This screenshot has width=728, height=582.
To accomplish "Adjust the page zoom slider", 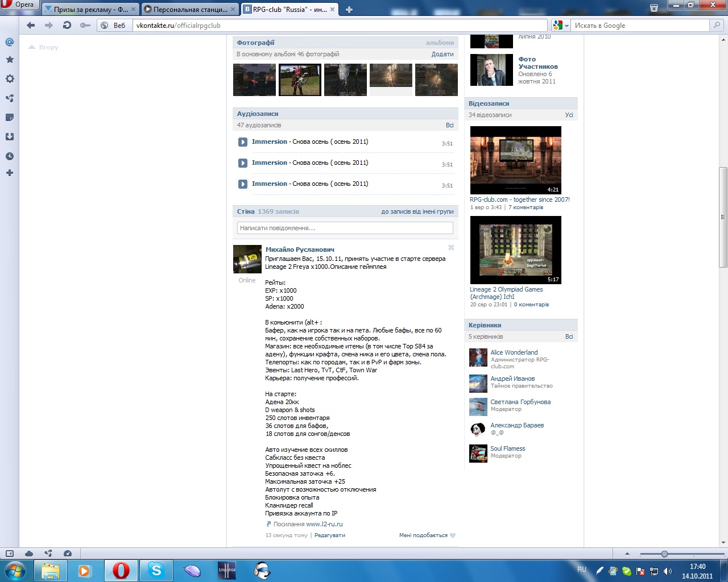I will click(664, 554).
